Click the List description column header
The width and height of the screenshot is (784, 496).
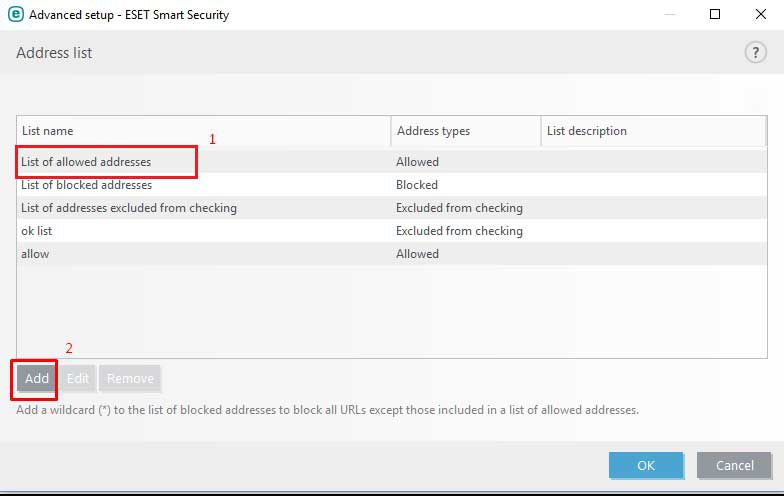click(652, 131)
